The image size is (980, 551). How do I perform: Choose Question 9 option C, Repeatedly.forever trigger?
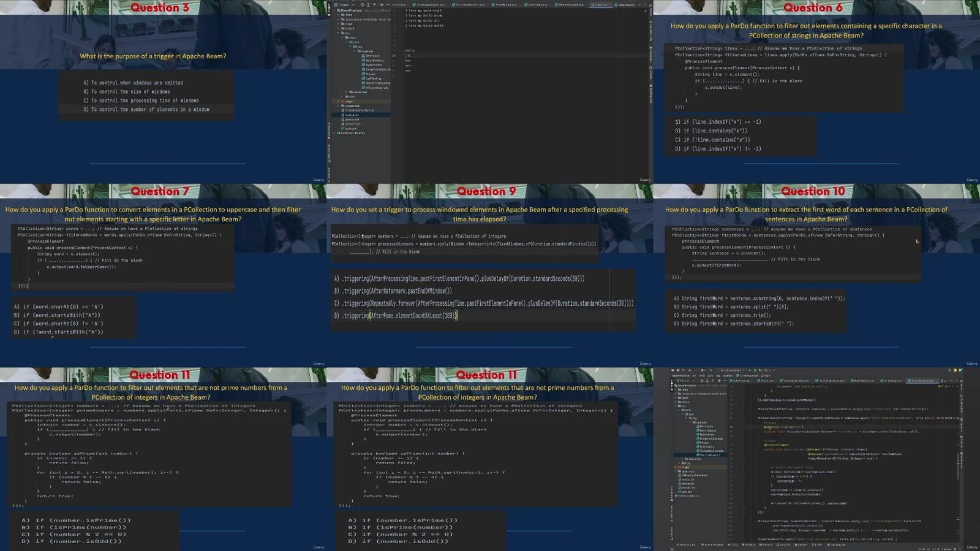click(x=483, y=303)
